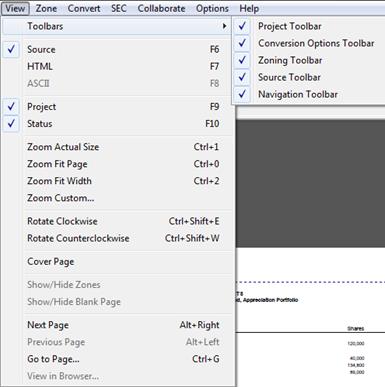Toggle the Zoning Toolbar option
This screenshot has width=385, height=387.
click(309, 60)
